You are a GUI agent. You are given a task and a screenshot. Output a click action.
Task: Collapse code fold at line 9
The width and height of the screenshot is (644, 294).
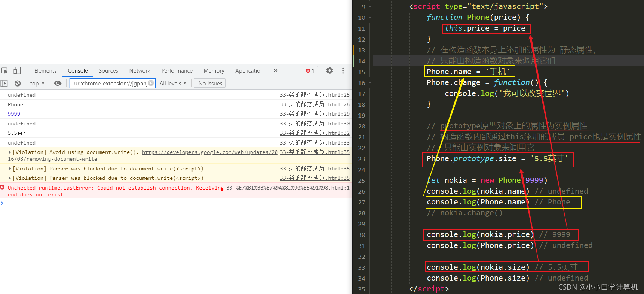pos(369,6)
